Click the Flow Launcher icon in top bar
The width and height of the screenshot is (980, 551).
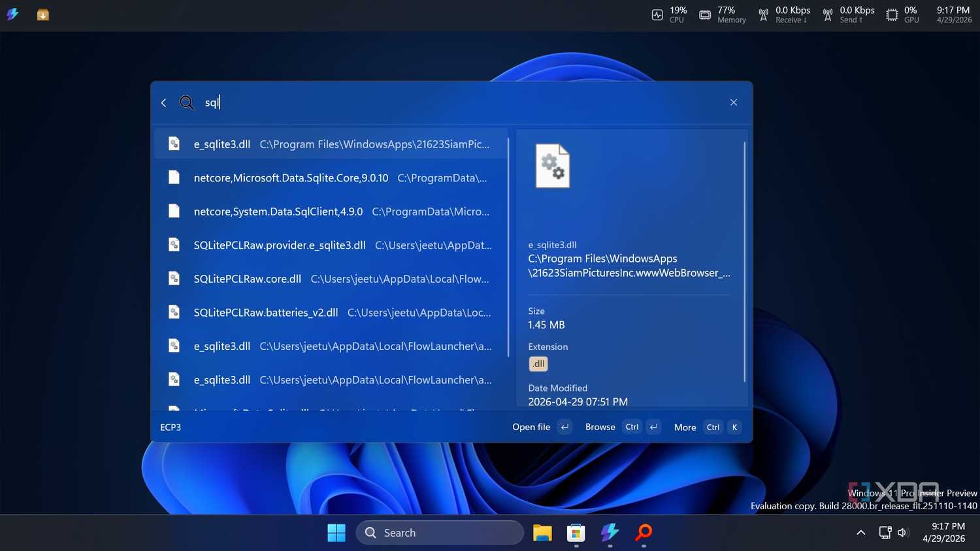(x=12, y=14)
